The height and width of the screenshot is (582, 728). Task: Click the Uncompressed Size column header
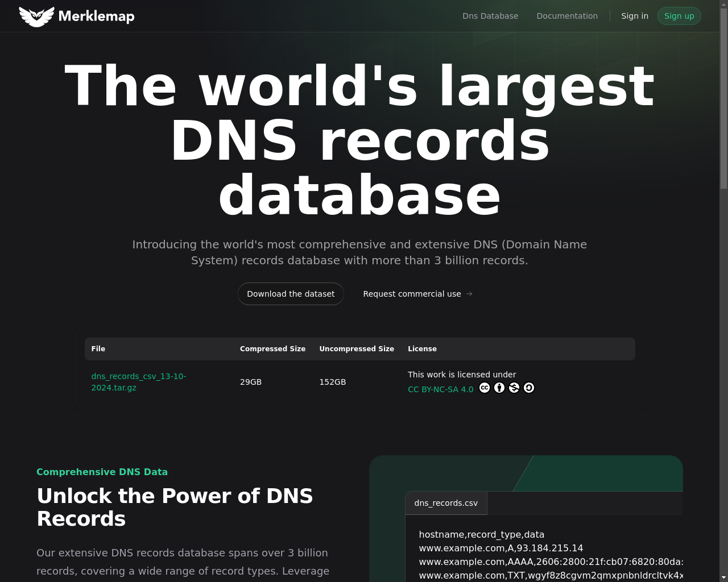tap(357, 349)
